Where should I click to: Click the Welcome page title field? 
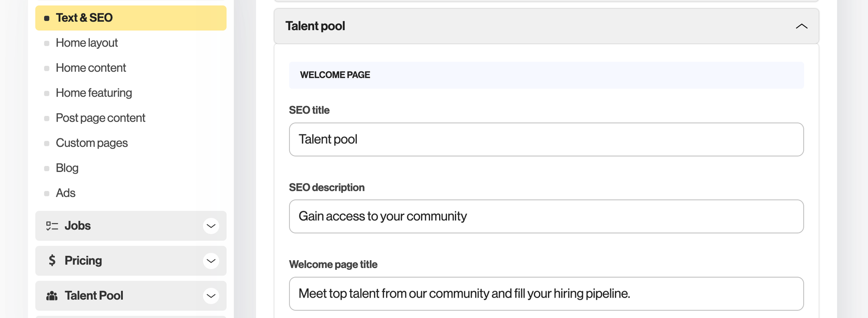tap(546, 294)
